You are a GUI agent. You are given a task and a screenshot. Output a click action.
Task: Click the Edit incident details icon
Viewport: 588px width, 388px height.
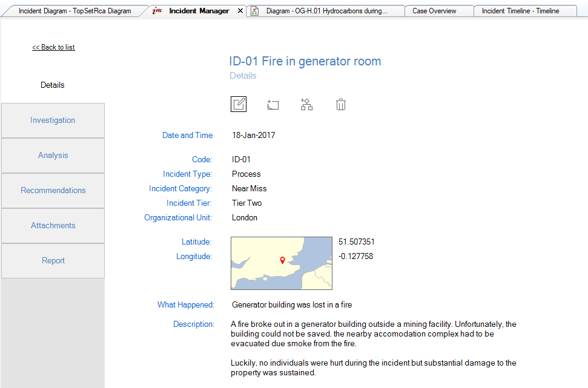pos(239,104)
